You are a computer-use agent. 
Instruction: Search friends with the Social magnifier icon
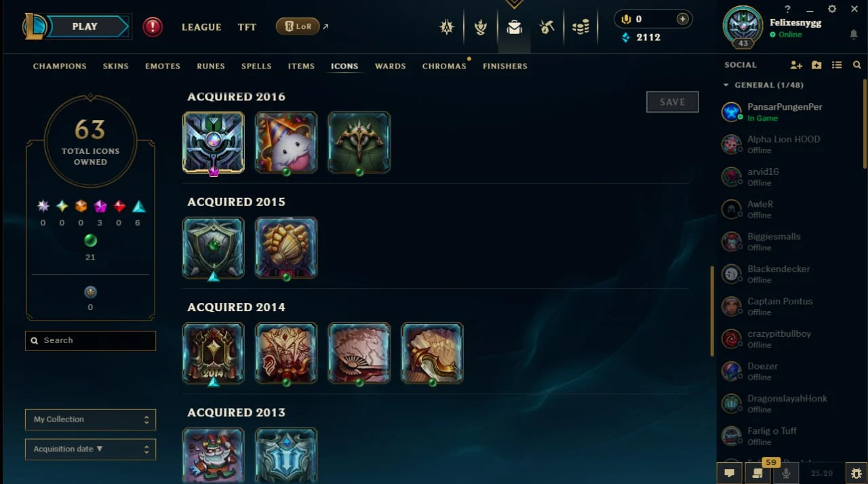click(x=857, y=65)
